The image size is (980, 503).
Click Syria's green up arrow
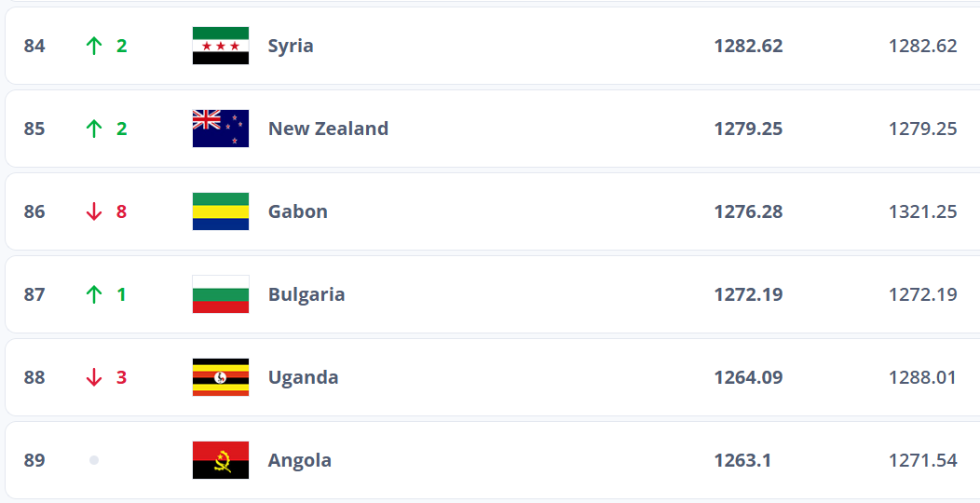coord(93,46)
